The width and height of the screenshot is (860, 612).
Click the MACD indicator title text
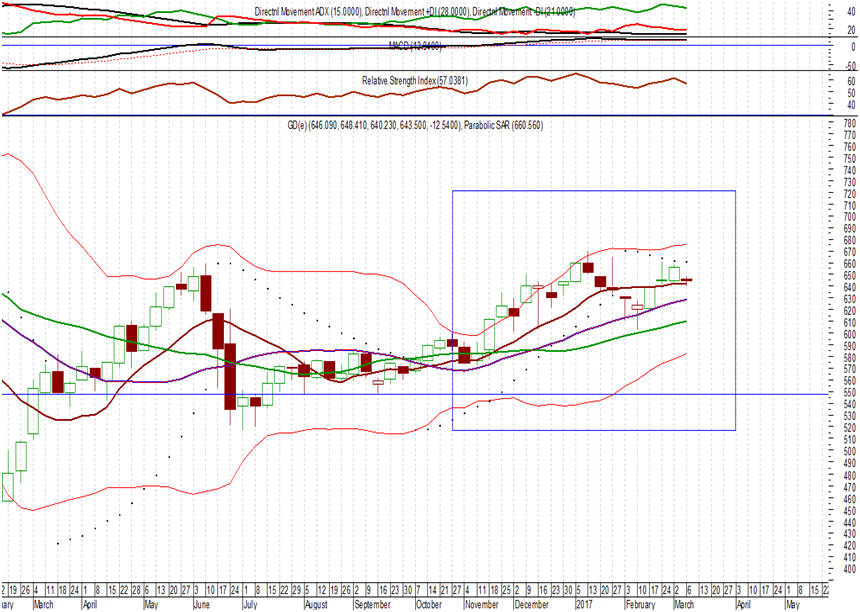[415, 47]
